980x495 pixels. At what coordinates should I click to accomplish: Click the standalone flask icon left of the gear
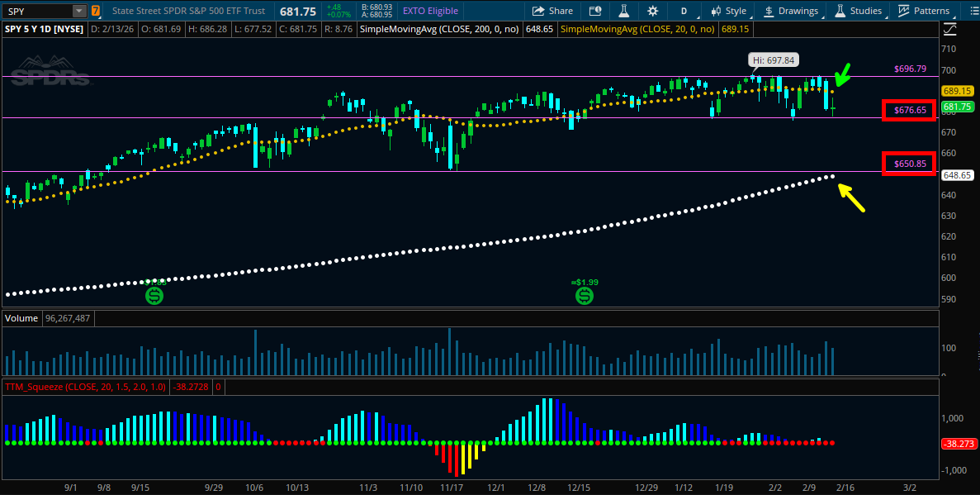point(623,11)
